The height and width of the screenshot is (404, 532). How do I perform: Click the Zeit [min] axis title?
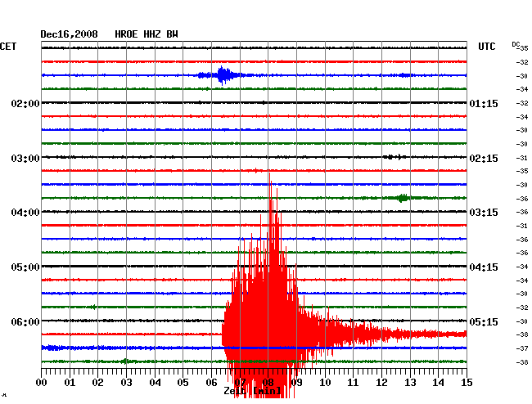click(252, 391)
